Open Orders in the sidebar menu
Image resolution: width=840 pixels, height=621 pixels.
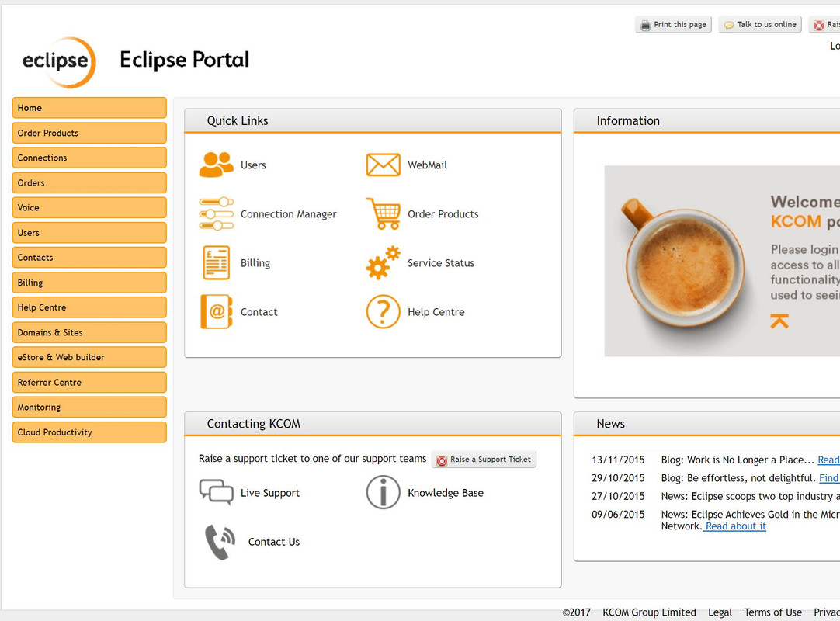tap(89, 182)
